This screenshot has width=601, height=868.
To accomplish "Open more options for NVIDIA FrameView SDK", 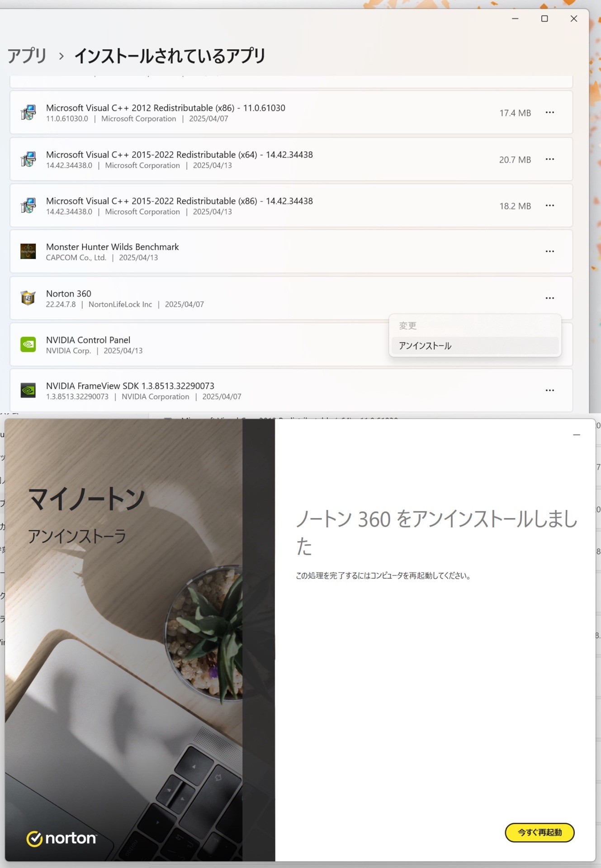I will pyautogui.click(x=549, y=391).
